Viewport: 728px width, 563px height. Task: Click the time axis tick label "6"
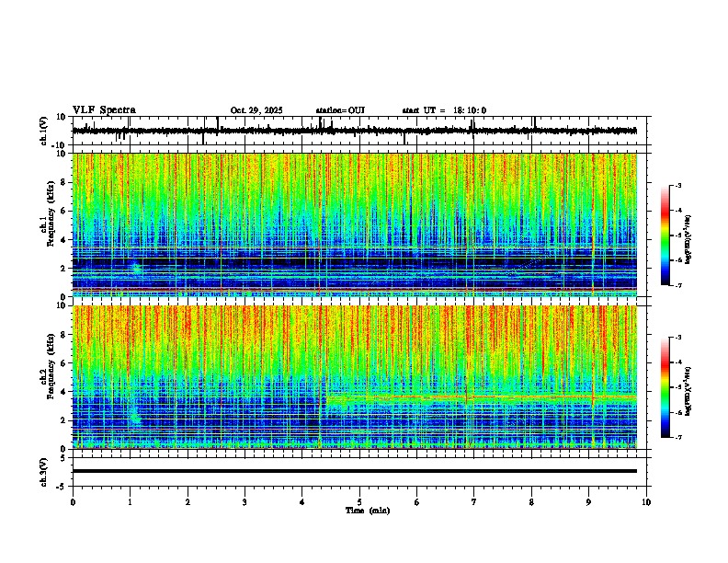click(x=417, y=502)
